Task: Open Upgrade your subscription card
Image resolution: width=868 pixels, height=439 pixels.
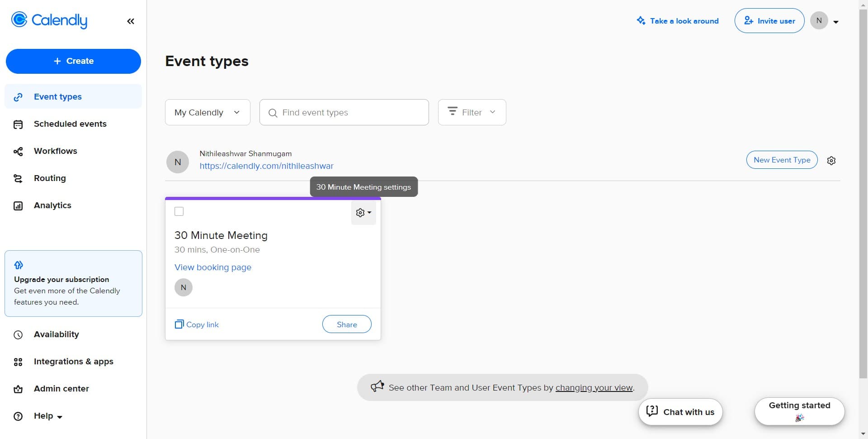Action: (x=73, y=284)
